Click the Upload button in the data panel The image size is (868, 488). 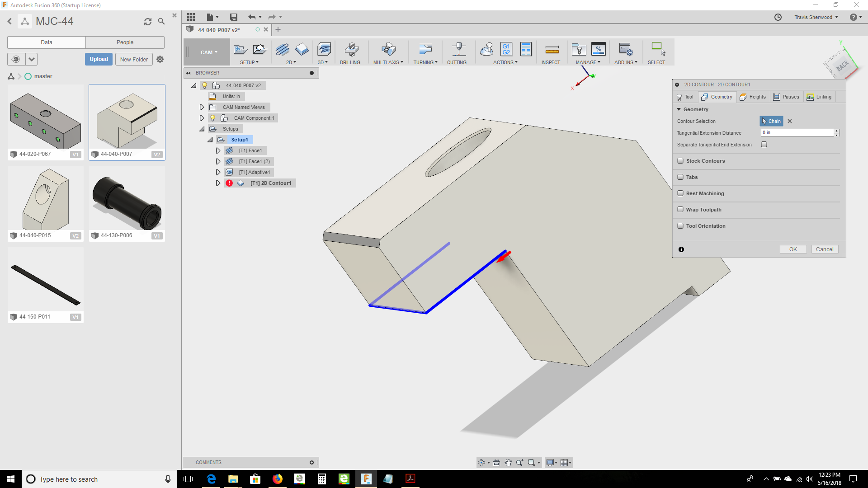(x=99, y=59)
